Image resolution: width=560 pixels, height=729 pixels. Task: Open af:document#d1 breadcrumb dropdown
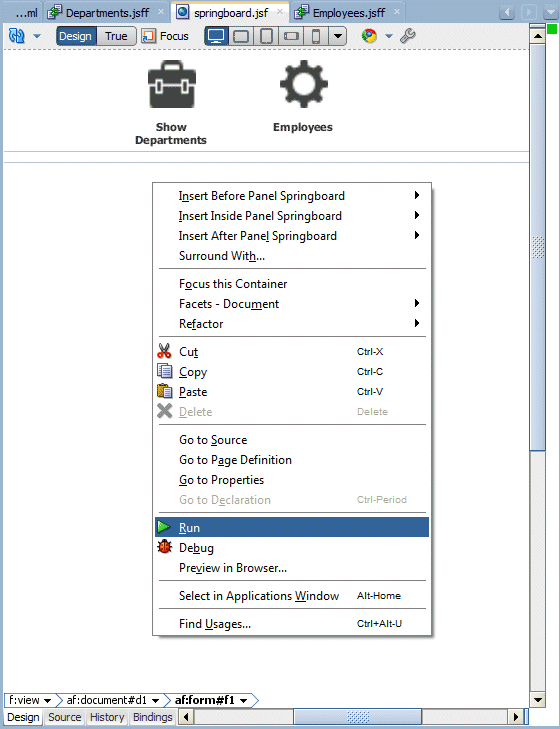pos(155,700)
